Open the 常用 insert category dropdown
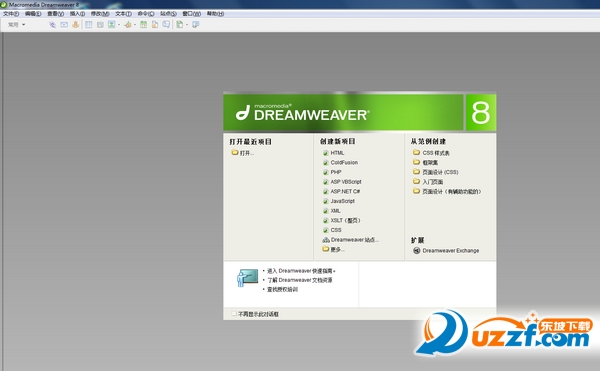 17,24
